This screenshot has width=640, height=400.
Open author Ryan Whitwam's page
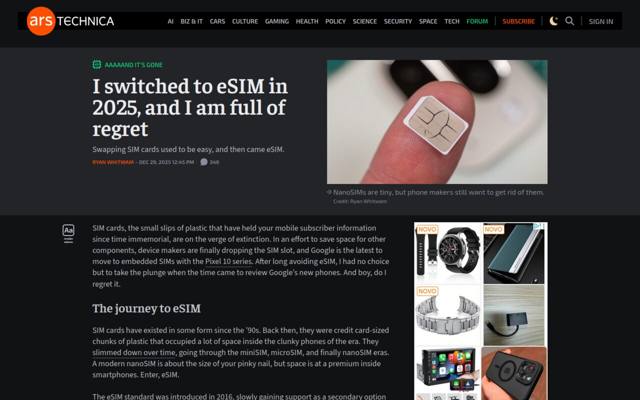coord(113,162)
